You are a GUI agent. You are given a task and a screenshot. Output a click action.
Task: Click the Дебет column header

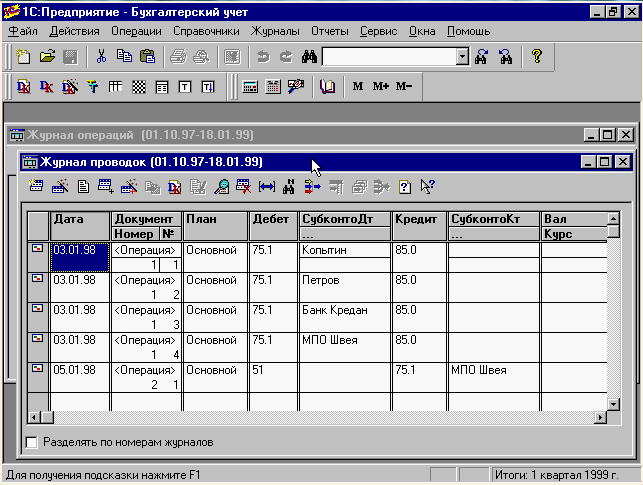click(273, 218)
